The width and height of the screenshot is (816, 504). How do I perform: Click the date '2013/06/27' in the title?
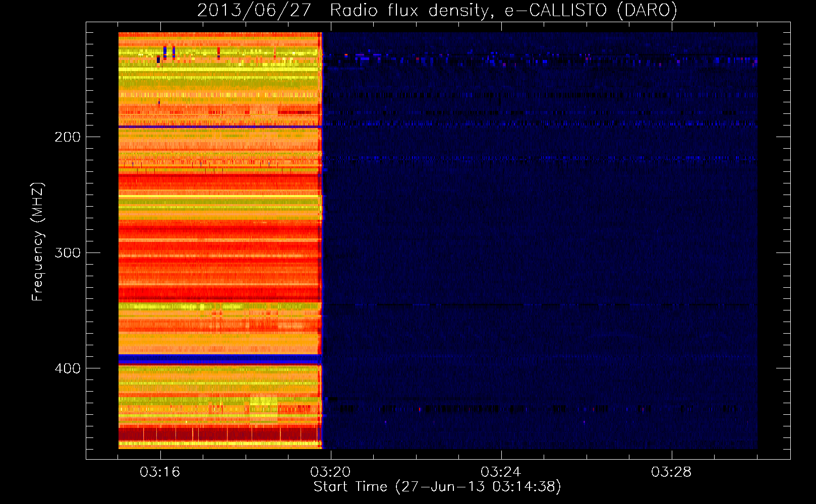coord(254,11)
